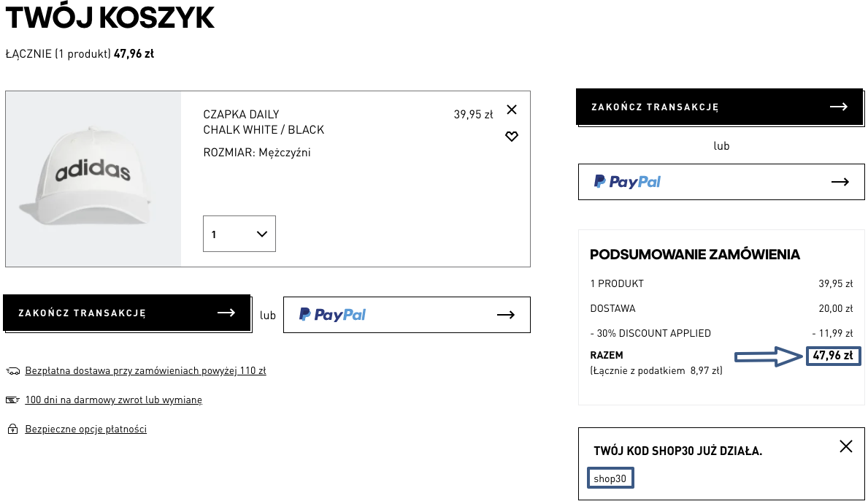The width and height of the screenshot is (868, 504).
Task: Remove Czapka Daily from cart with X
Action: pyautogui.click(x=512, y=110)
